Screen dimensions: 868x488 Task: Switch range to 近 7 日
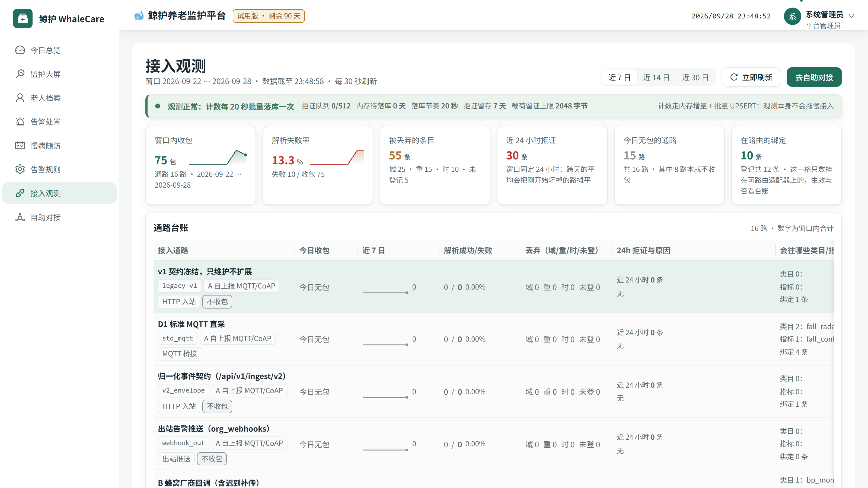619,77
